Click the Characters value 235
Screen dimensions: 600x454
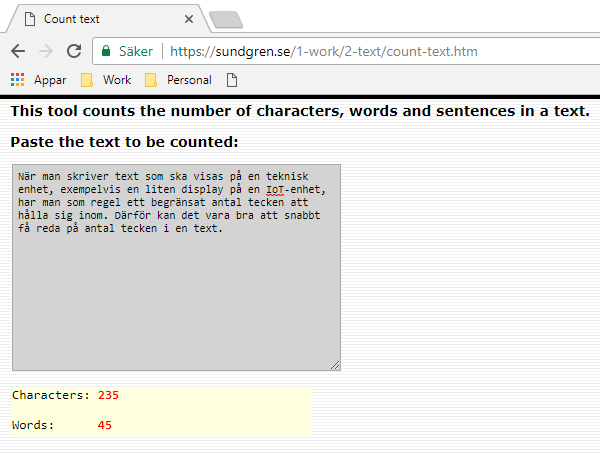[x=108, y=395]
